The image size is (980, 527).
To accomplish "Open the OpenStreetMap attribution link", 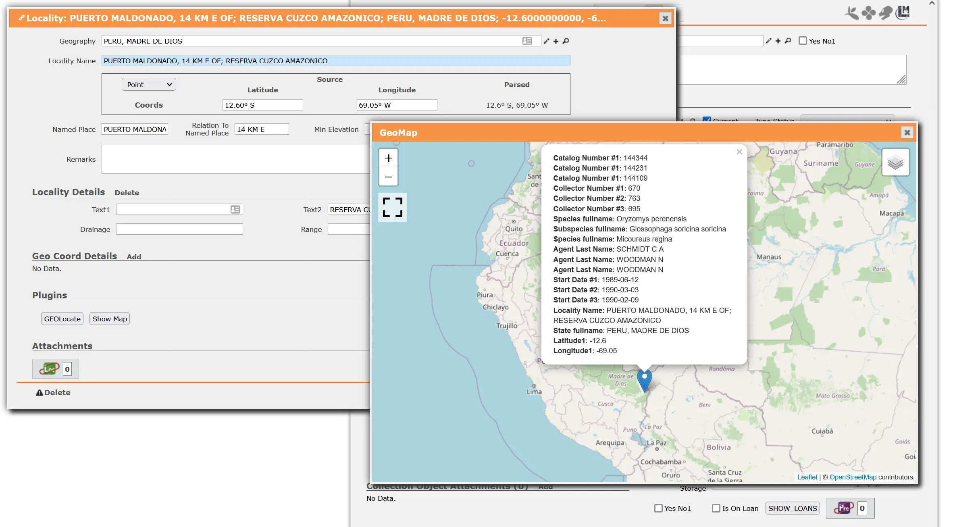I will pos(853,477).
